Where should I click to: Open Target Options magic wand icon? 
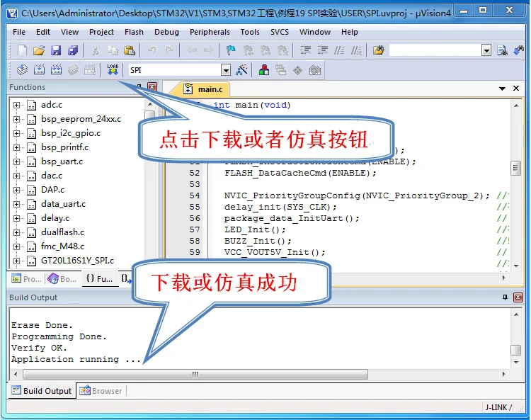(x=241, y=70)
